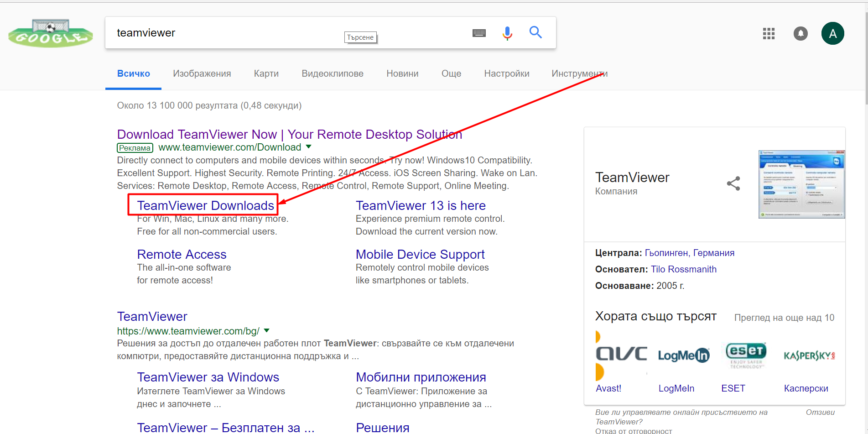Click the TeamViewer panel title
The image size is (868, 434).
click(632, 177)
